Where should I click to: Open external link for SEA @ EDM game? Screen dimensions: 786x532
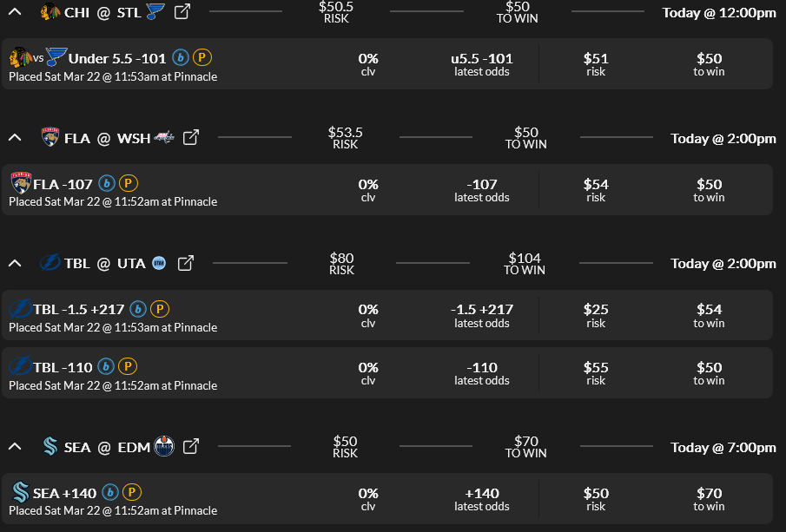tap(191, 447)
